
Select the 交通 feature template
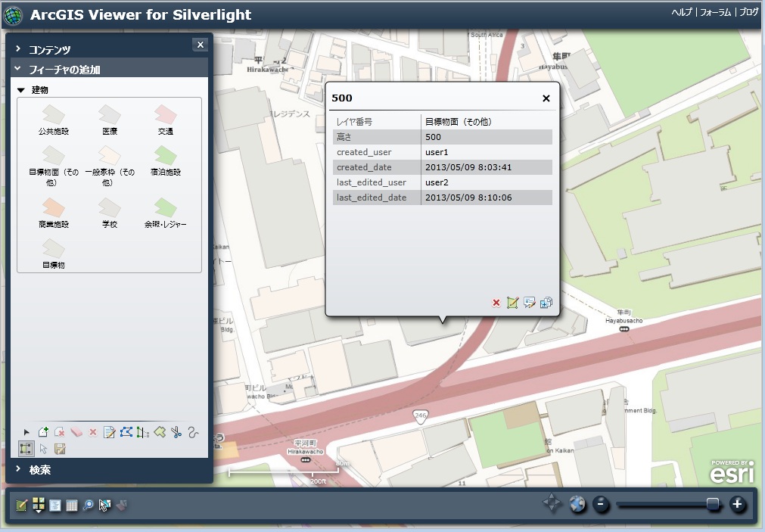pyautogui.click(x=166, y=120)
